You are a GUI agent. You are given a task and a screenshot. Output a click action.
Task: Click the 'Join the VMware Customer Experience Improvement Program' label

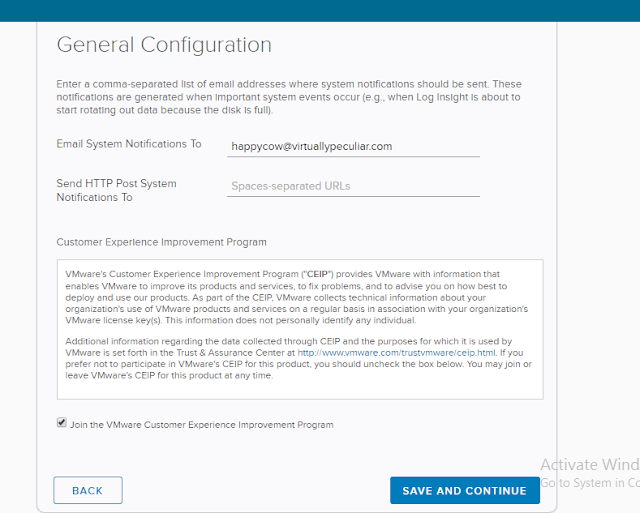click(201, 425)
